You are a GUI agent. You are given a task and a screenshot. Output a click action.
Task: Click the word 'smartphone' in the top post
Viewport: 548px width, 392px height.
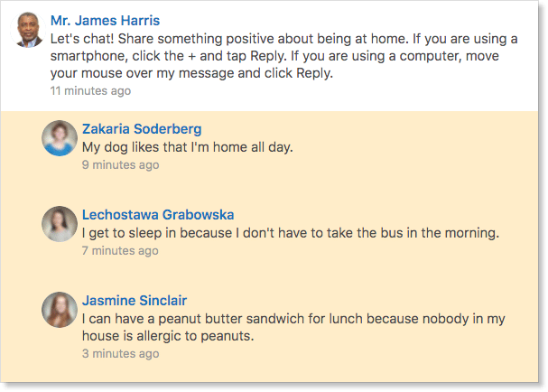pyautogui.click(x=88, y=56)
